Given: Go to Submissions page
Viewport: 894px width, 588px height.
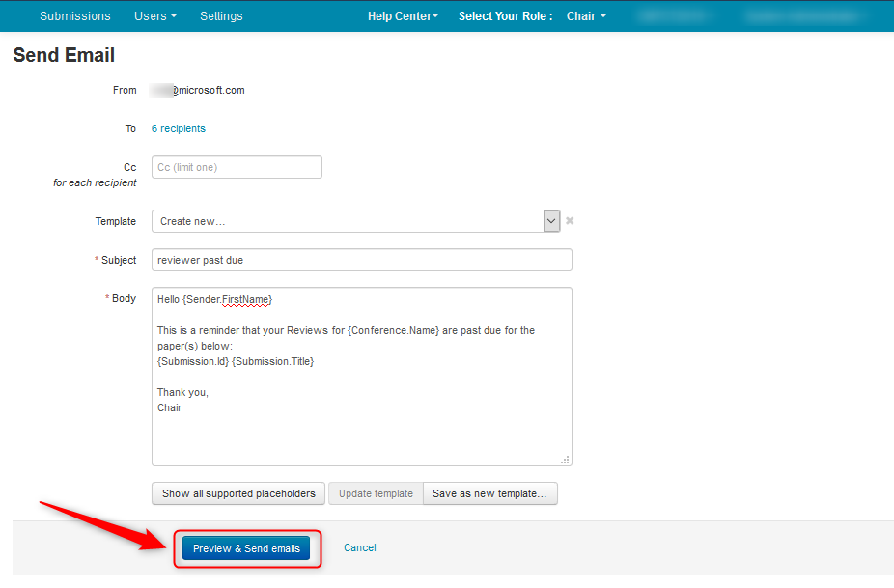Looking at the screenshot, I should coord(75,16).
